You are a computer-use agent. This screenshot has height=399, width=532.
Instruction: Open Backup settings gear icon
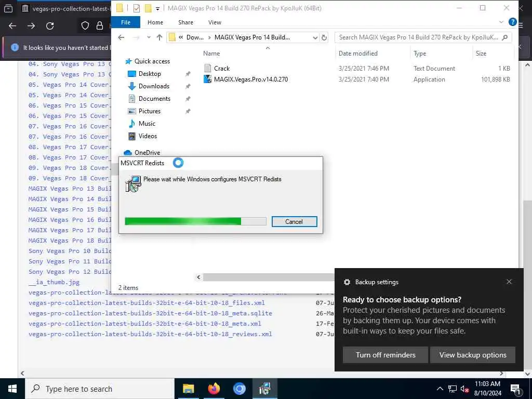pos(347,282)
